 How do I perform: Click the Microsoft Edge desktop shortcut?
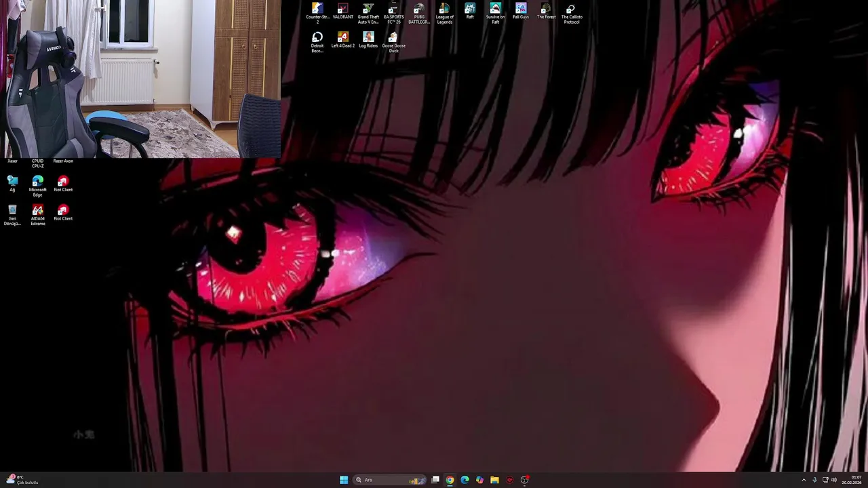(38, 186)
